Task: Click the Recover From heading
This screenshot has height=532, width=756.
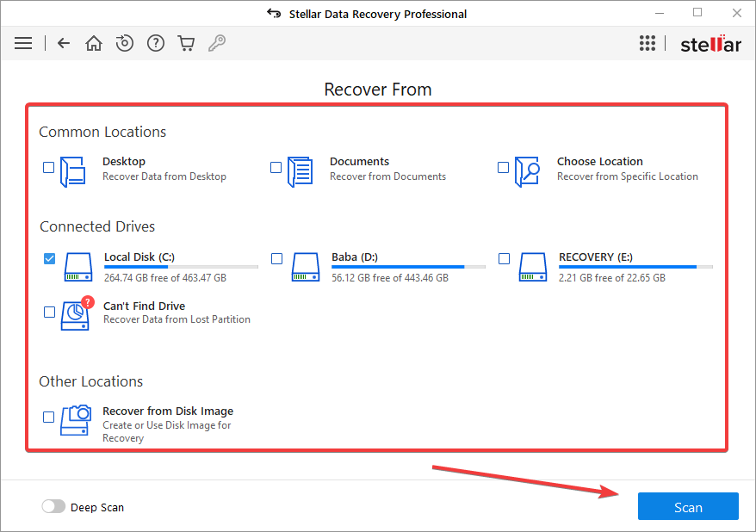Action: (377, 90)
